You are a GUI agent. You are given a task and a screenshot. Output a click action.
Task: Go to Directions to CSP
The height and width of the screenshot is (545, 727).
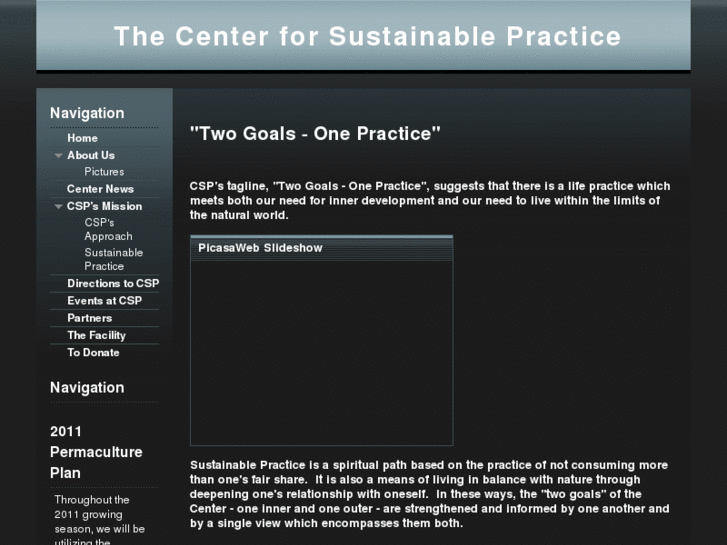tap(113, 283)
